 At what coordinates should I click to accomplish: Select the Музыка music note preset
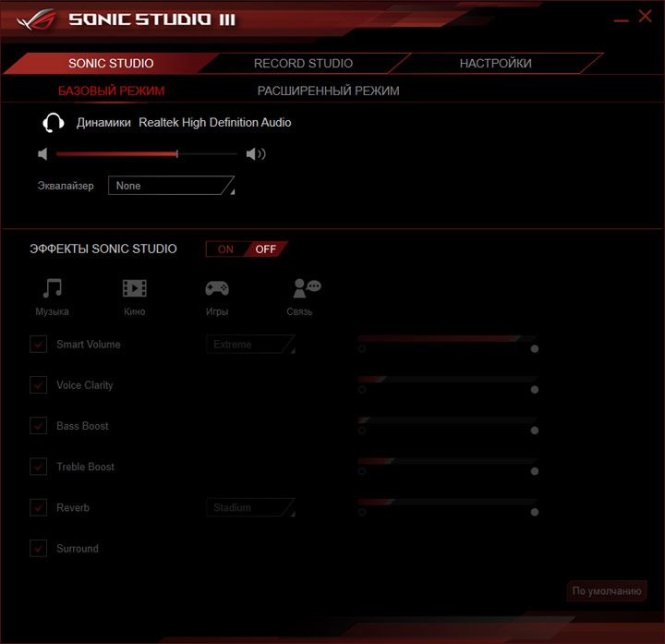52,288
